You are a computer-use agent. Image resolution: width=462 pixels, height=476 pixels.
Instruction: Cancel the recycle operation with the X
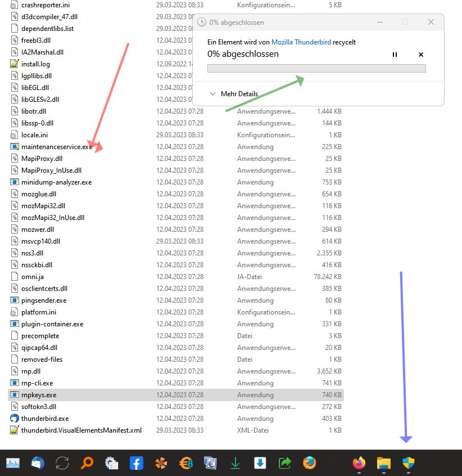click(x=421, y=55)
